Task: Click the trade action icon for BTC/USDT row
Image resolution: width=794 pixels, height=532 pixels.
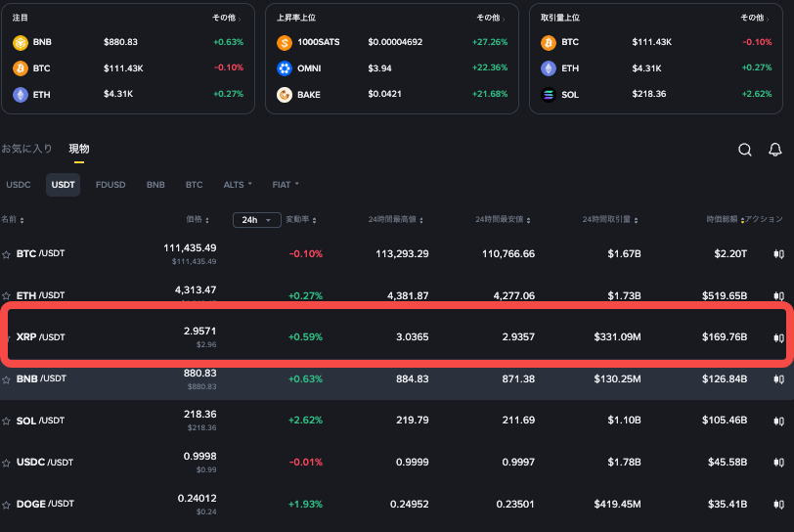Action: tap(778, 253)
